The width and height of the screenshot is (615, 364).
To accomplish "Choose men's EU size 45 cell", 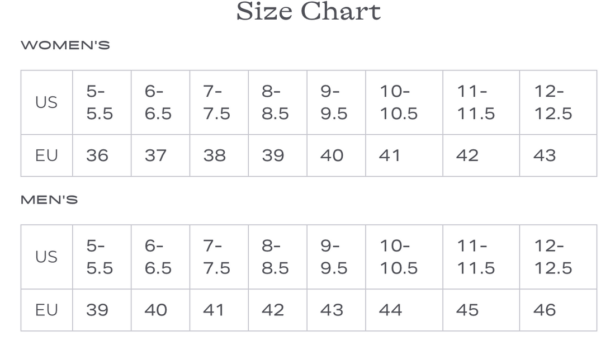I will (467, 310).
